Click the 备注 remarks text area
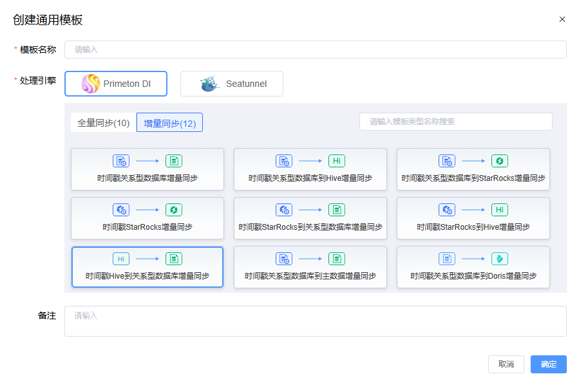 click(315, 321)
